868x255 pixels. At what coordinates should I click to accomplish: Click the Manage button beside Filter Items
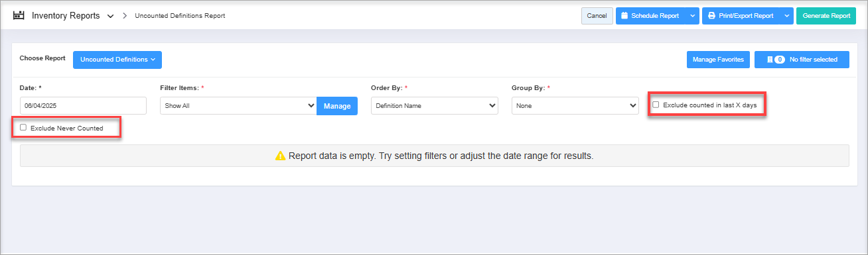[x=337, y=106]
